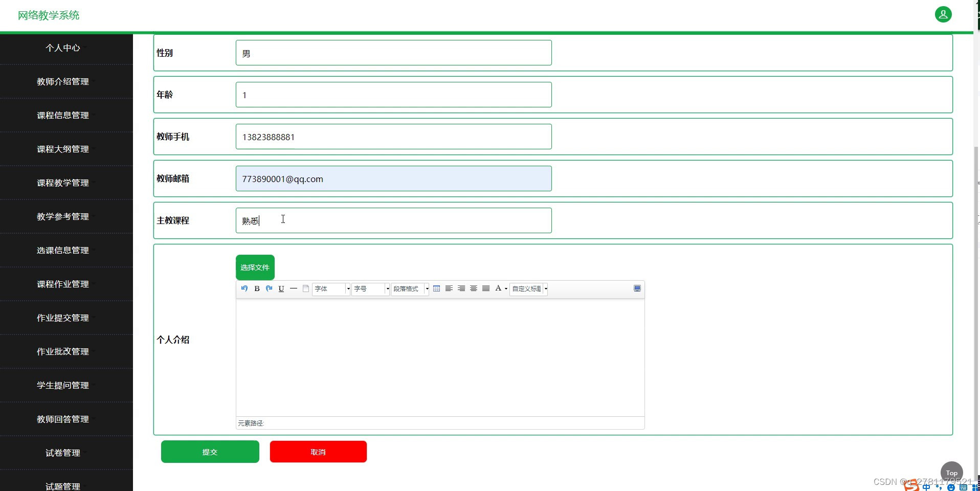The image size is (980, 491).
Task: Focus the 年龄 age input field
Action: [x=393, y=95]
